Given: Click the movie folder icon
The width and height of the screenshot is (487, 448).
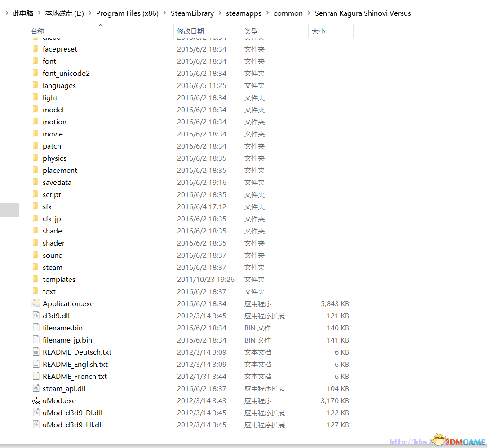Looking at the screenshot, I should tap(36, 133).
